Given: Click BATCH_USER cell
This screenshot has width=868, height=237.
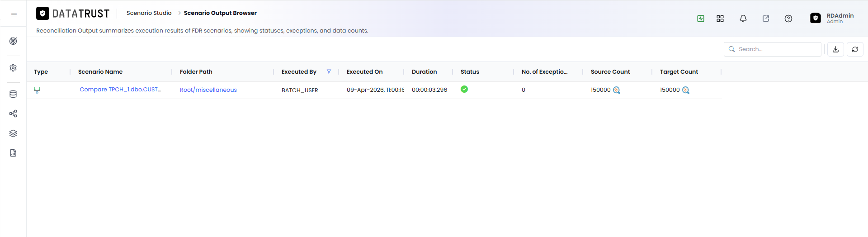Looking at the screenshot, I should click(300, 90).
